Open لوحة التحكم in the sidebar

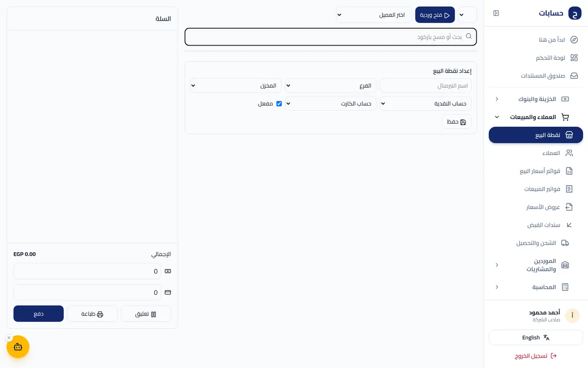tap(536, 58)
